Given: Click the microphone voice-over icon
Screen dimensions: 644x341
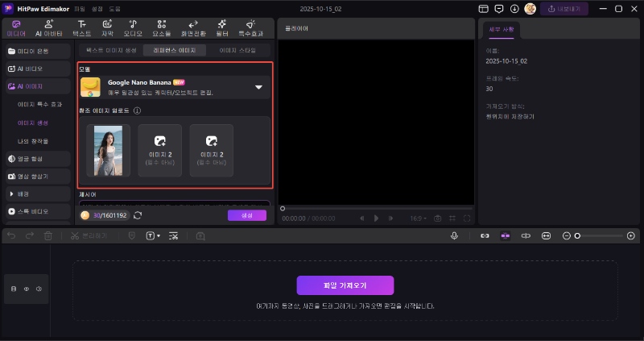Looking at the screenshot, I should pos(455,235).
